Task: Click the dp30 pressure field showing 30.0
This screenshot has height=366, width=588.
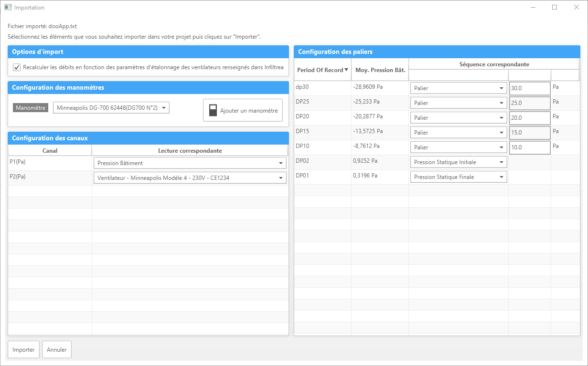Action: tap(530, 88)
